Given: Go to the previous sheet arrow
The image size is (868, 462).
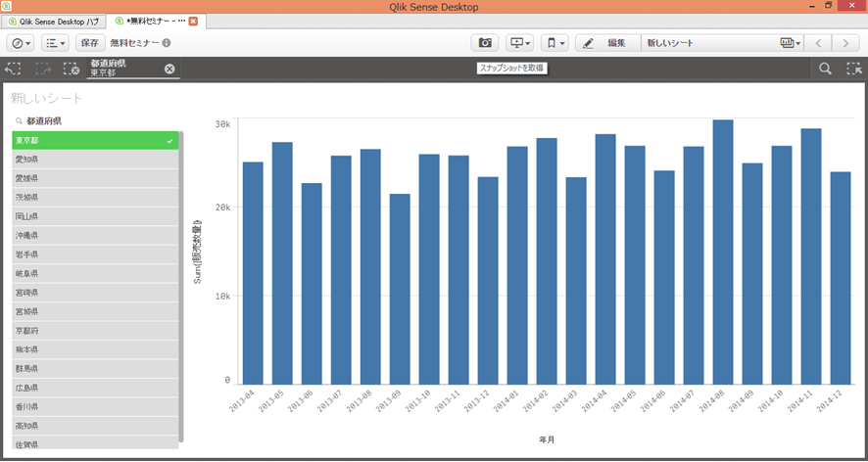Looking at the screenshot, I should (818, 43).
